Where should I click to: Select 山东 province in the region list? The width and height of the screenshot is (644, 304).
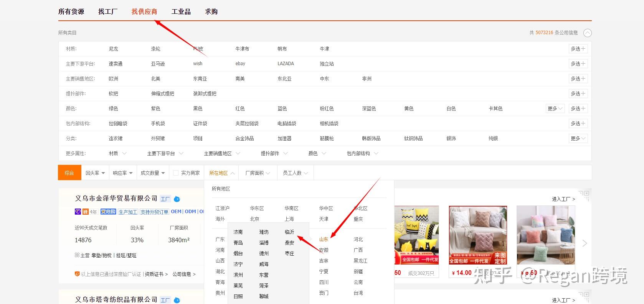click(x=324, y=239)
